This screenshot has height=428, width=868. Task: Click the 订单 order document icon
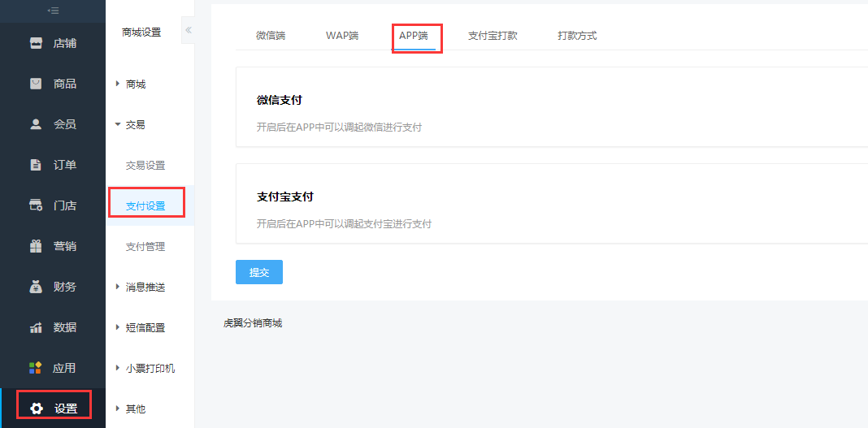36,165
